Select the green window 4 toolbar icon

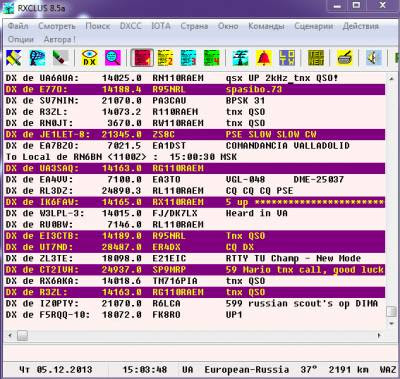pyautogui.click(x=212, y=58)
